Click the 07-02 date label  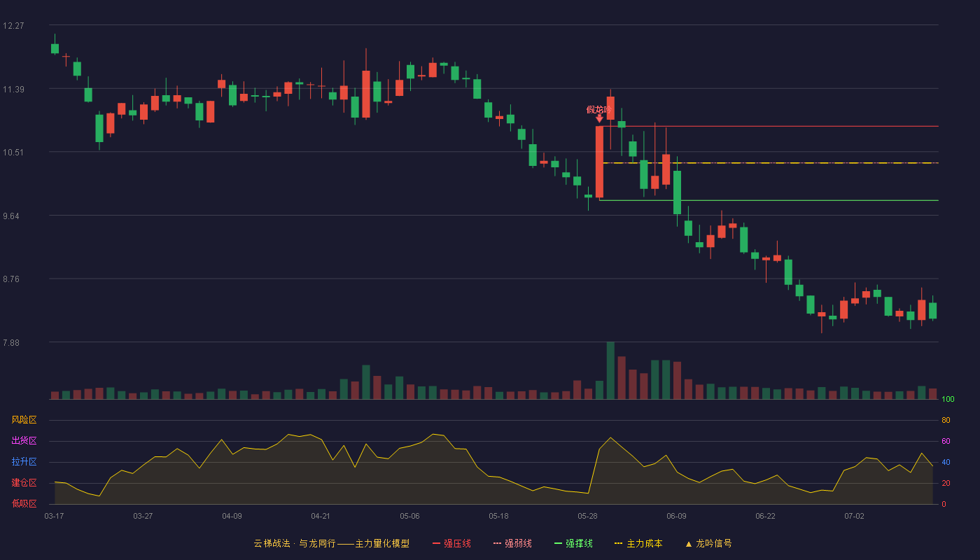click(854, 516)
